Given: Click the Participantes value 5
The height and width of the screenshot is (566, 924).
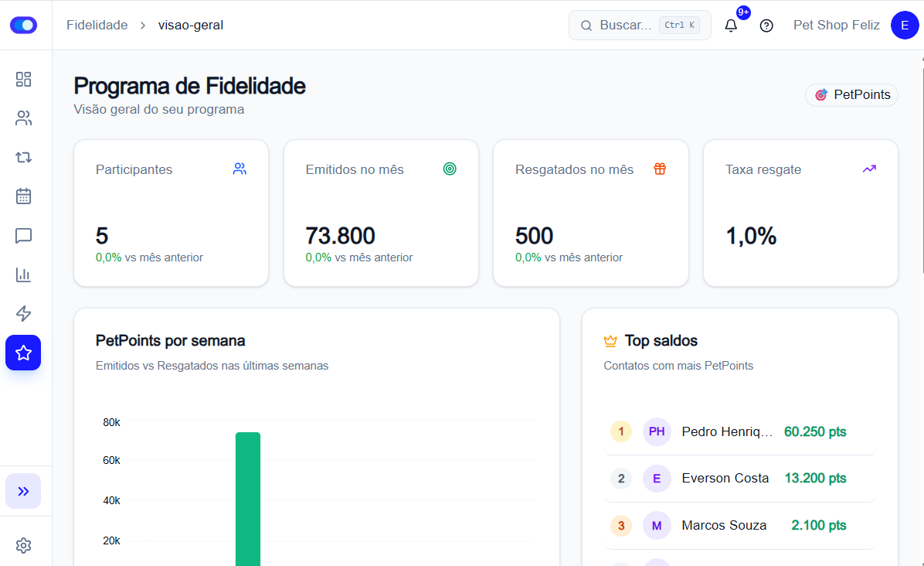Looking at the screenshot, I should (102, 236).
